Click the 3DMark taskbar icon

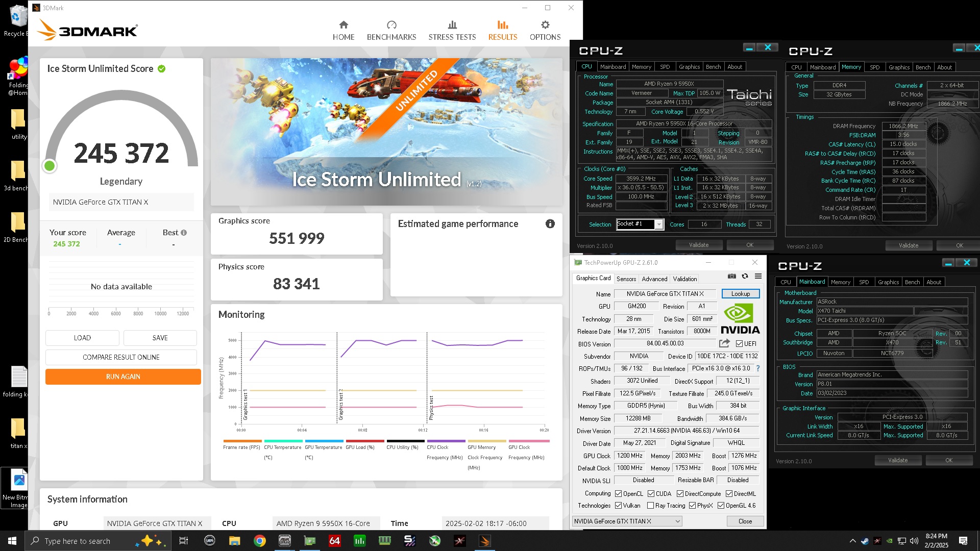pos(485,541)
